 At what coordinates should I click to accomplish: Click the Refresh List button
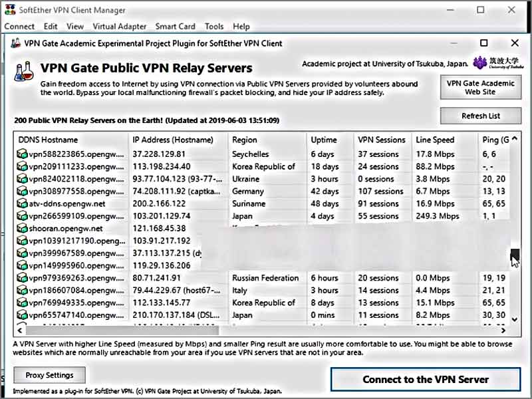click(x=480, y=116)
